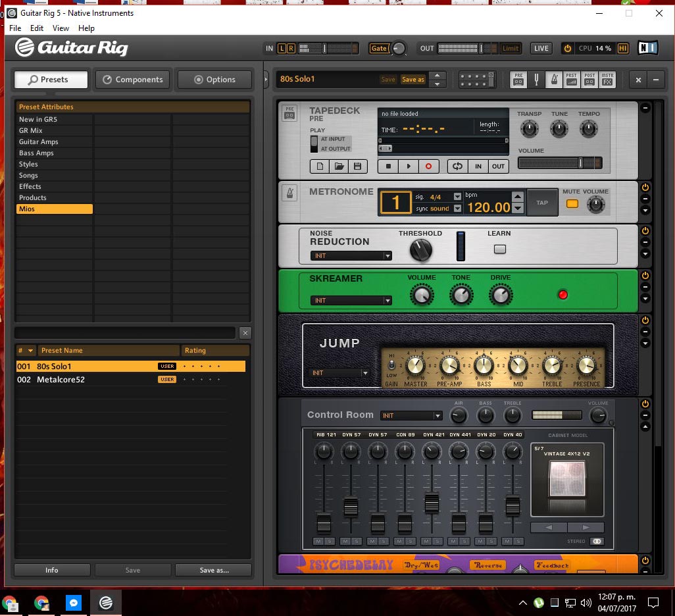Toggle the Skreamer module power button
Screen dimensions: 675x616
[x=645, y=275]
